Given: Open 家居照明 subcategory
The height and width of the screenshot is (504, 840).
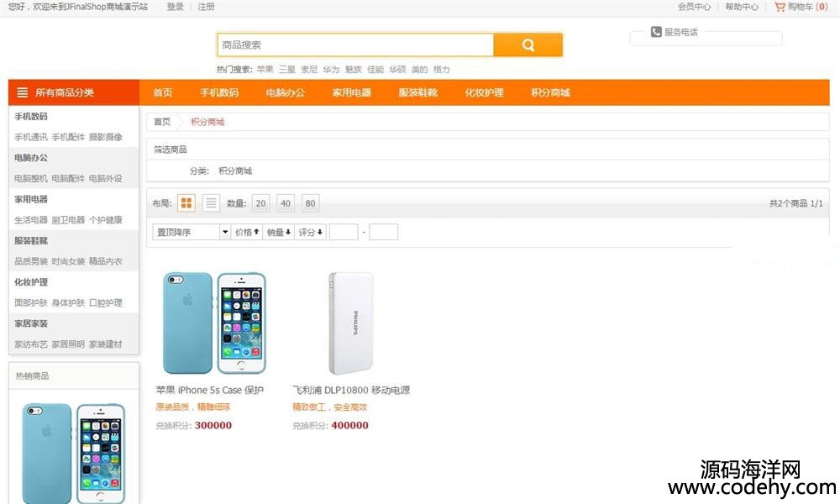Looking at the screenshot, I should click(68, 344).
